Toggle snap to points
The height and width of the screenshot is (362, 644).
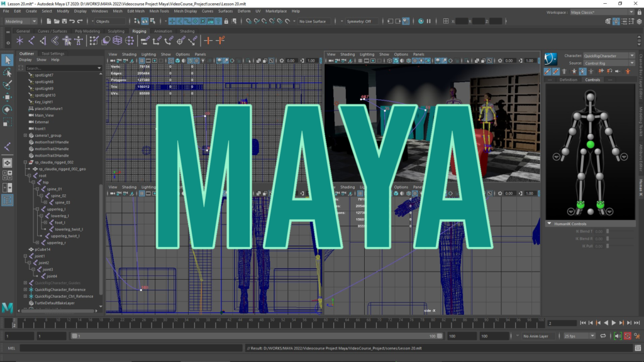[x=264, y=21]
